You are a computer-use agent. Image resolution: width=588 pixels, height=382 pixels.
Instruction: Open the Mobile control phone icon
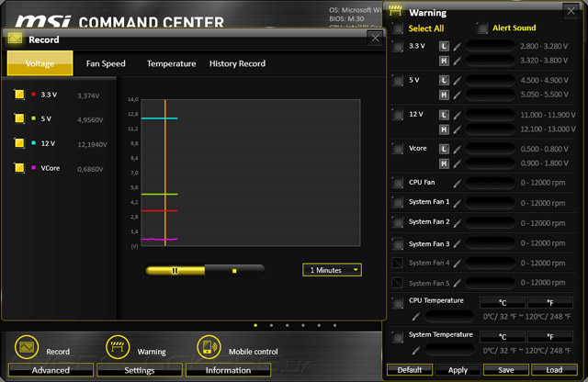[x=209, y=347]
